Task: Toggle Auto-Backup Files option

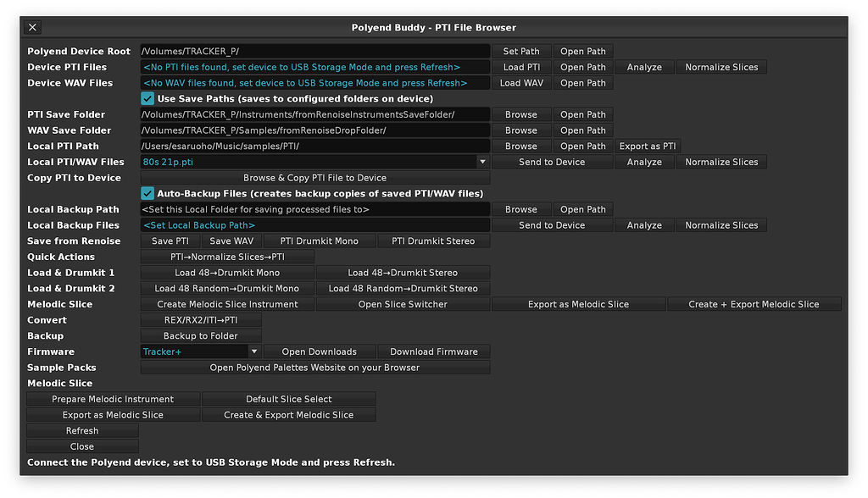Action: 148,193
